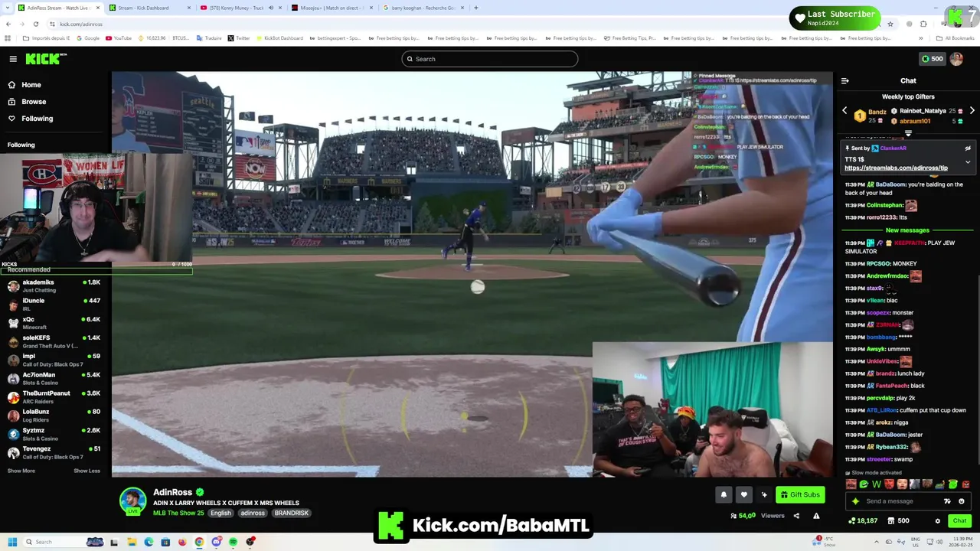The width and height of the screenshot is (980, 551).
Task: Click the English language tag
Action: click(220, 513)
